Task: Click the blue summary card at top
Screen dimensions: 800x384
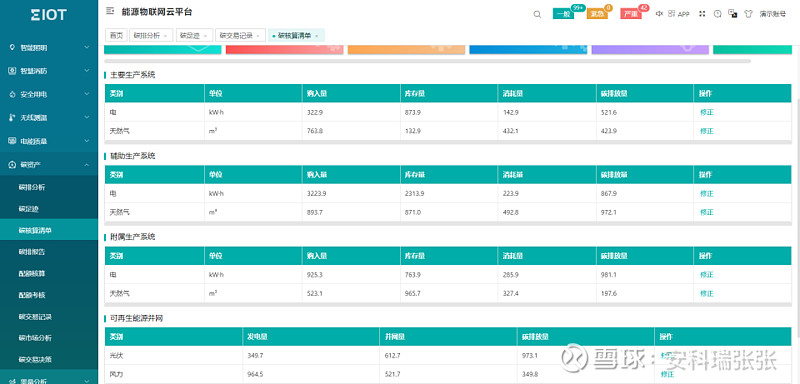Action: [528, 49]
